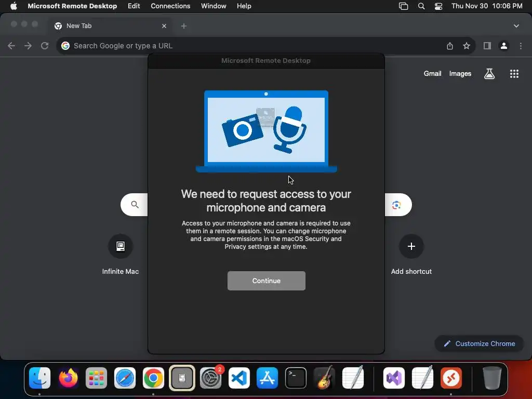
Task: Open System Settings from the Dock
Action: (211, 378)
